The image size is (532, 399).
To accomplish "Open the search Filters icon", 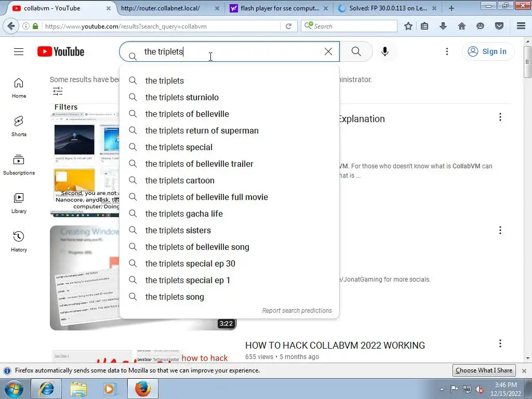I will point(58,91).
